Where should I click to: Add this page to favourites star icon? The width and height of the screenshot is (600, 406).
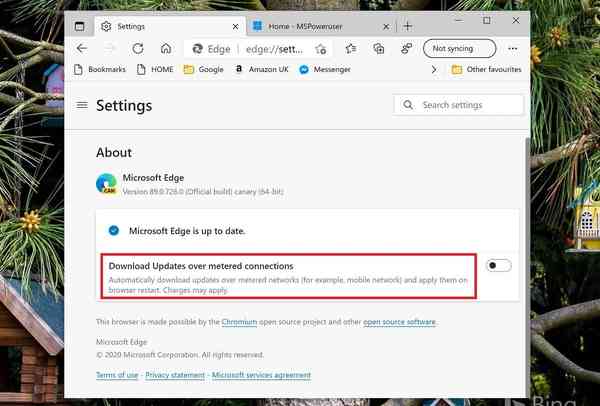(x=321, y=49)
